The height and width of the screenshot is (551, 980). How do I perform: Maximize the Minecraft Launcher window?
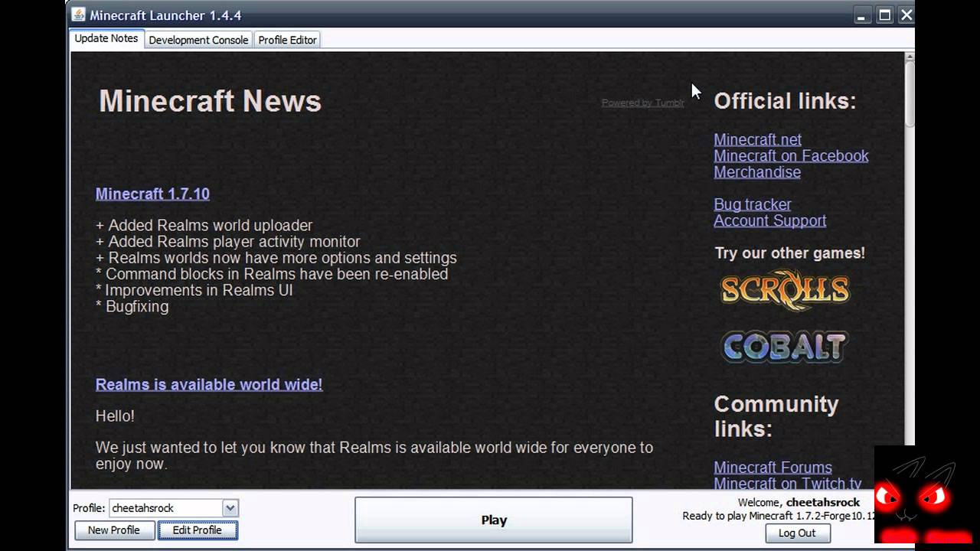pos(885,15)
